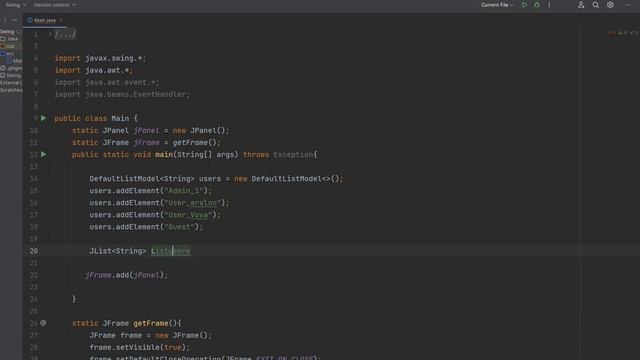The width and height of the screenshot is (640, 360).
Task: Run the current file with green play button
Action: click(x=524, y=5)
